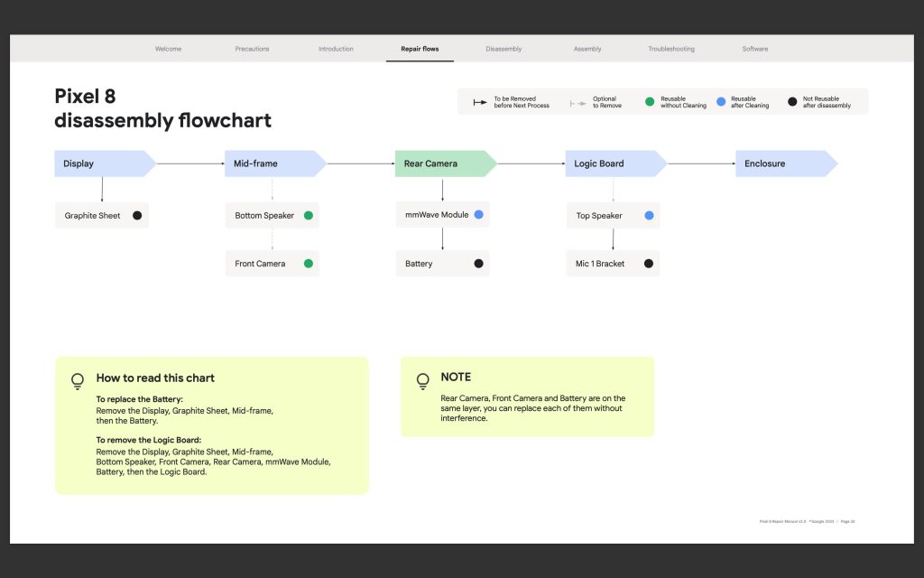
Task: Click the green dot beside Front Camera
Action: tap(308, 264)
